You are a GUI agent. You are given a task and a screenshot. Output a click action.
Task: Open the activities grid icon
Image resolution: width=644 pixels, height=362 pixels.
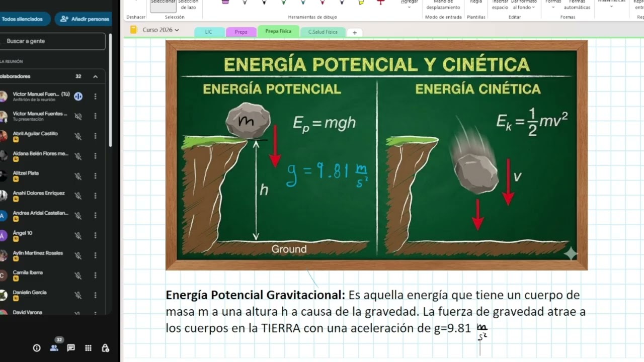88,348
